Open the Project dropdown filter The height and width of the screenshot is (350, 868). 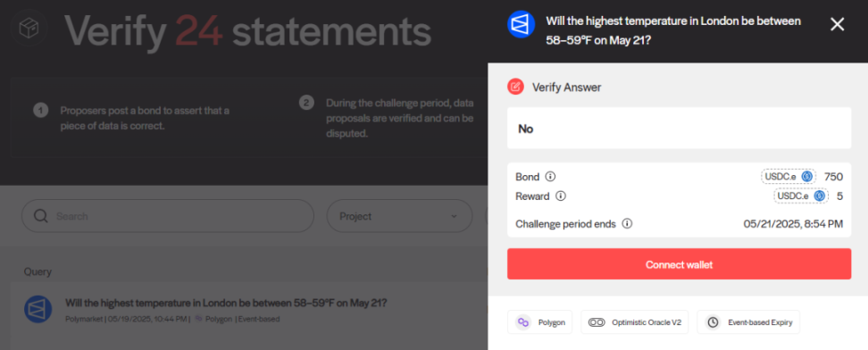(399, 216)
